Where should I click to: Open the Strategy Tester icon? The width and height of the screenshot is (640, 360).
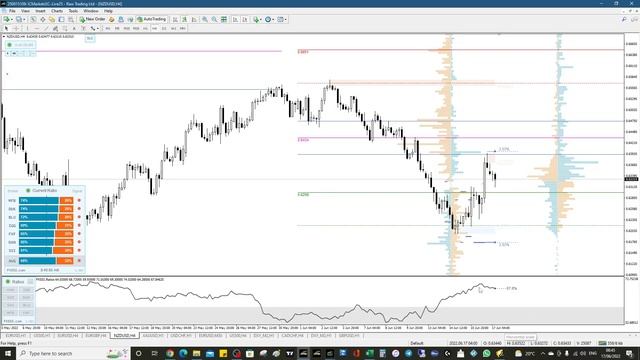click(71, 19)
